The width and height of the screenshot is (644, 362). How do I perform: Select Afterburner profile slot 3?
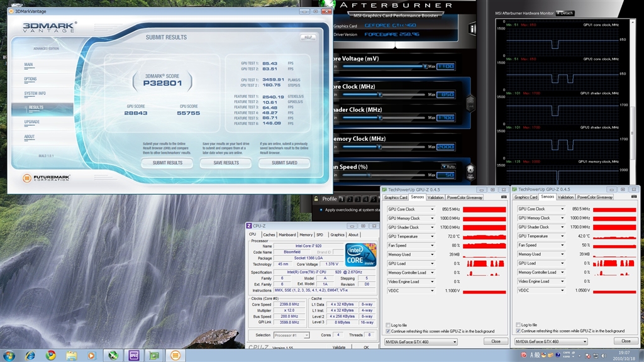click(357, 199)
